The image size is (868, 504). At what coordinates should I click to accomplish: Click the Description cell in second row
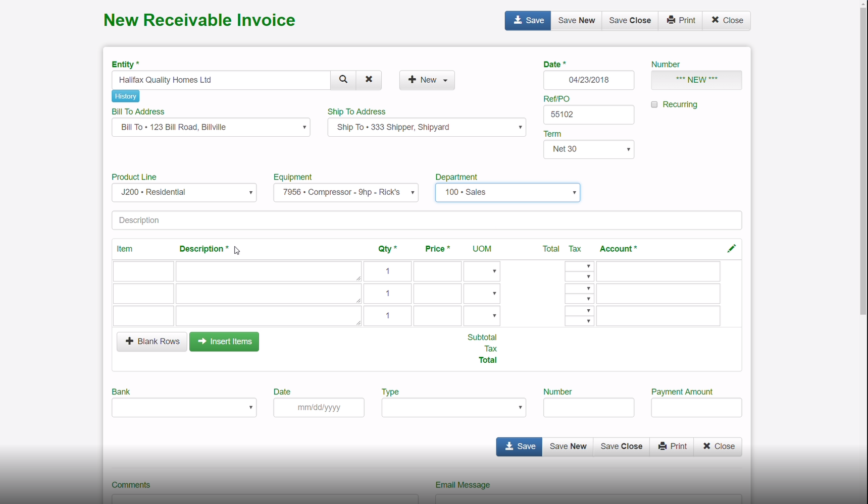click(x=269, y=294)
